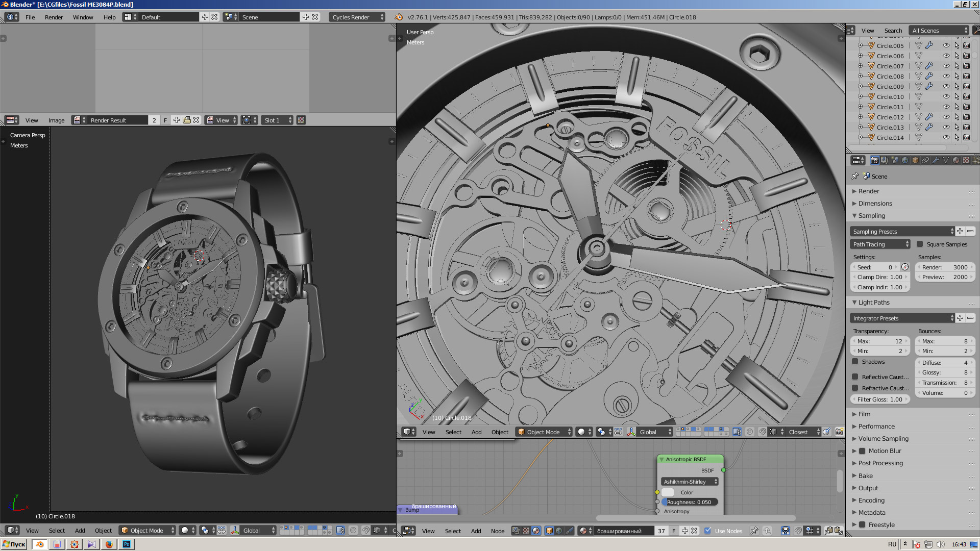Open the Render menu in top bar

pyautogui.click(x=54, y=17)
